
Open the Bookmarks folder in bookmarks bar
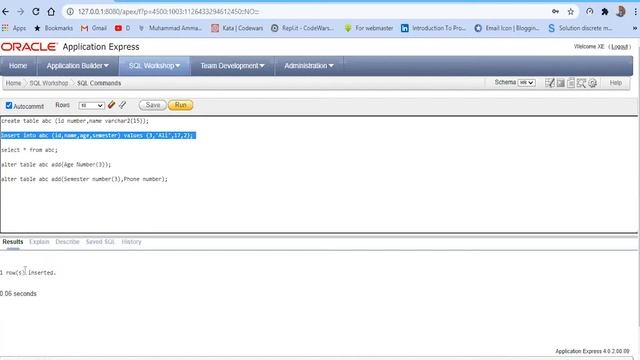[53, 28]
